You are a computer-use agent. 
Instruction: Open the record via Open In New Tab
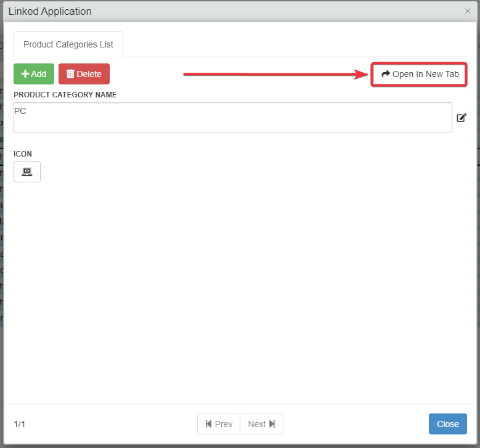pos(420,74)
